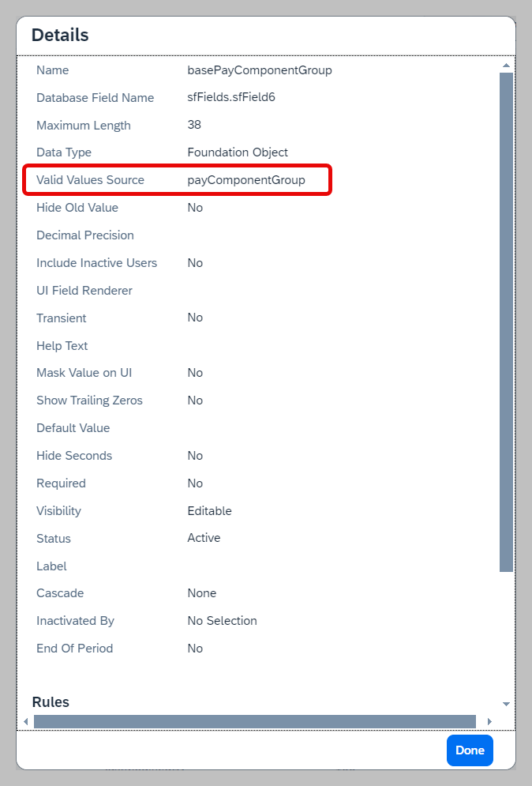
Task: Click the Done button
Action: click(470, 750)
